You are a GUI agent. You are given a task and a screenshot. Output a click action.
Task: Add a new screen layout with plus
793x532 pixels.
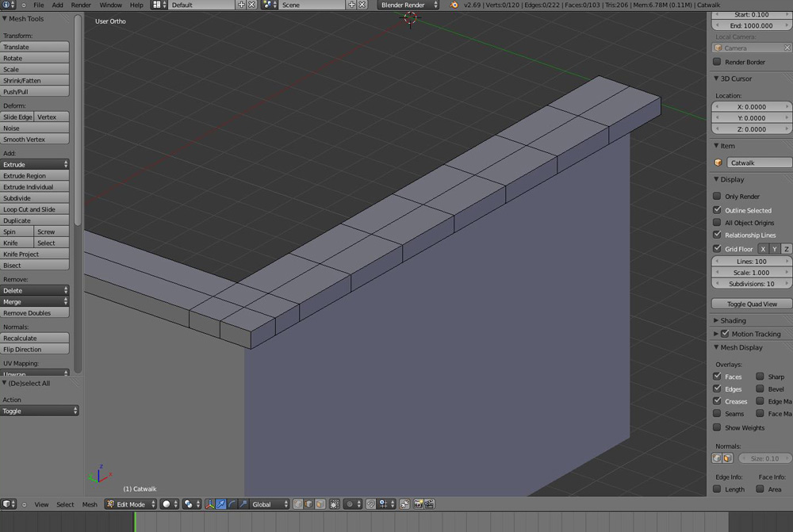click(x=241, y=5)
